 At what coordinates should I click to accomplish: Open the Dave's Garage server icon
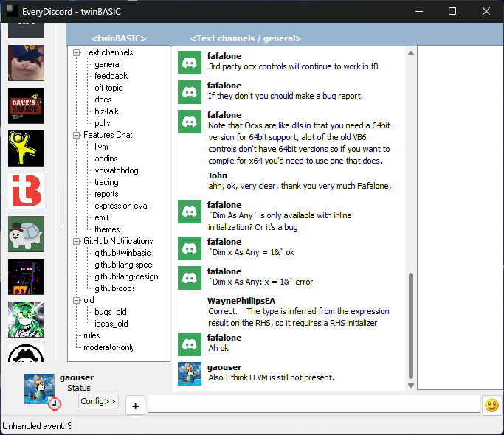(26, 105)
